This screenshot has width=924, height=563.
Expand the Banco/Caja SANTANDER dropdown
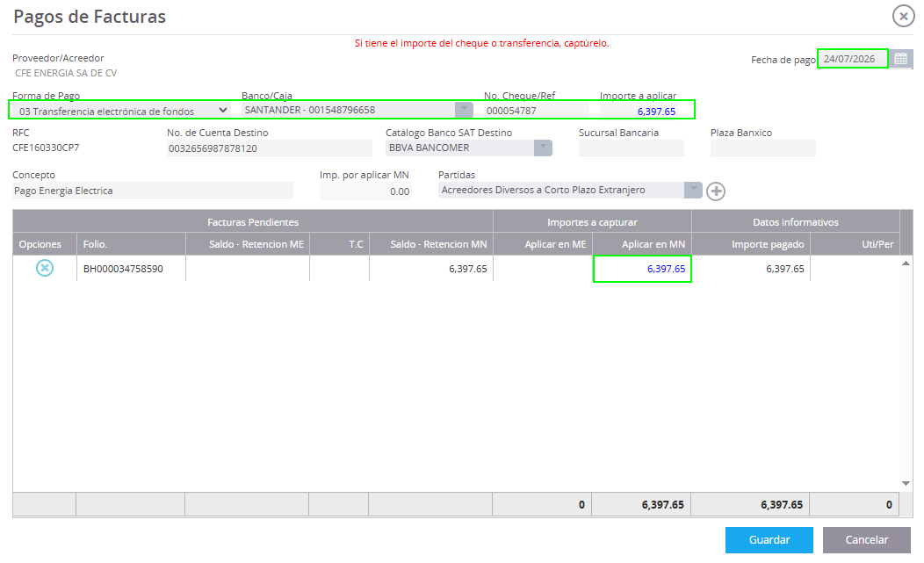(x=464, y=110)
